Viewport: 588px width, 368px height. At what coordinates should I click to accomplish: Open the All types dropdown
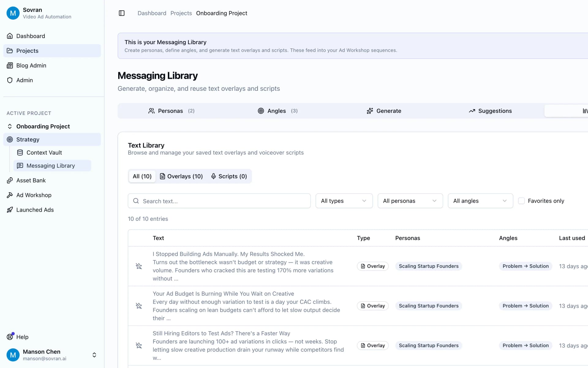point(344,201)
